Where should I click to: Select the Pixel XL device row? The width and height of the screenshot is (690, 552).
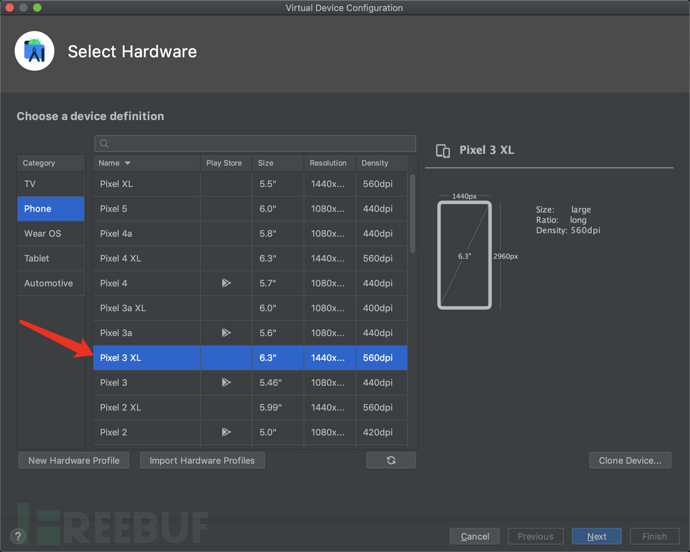250,184
